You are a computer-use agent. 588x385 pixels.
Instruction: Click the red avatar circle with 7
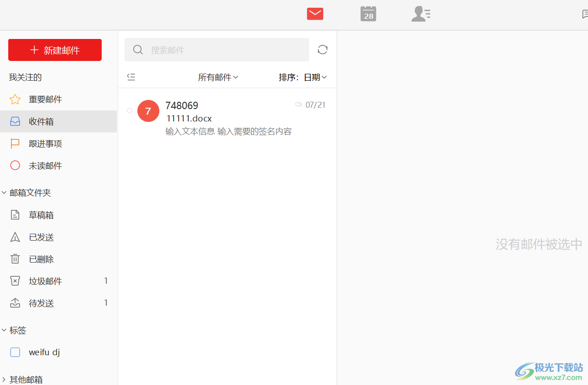148,111
